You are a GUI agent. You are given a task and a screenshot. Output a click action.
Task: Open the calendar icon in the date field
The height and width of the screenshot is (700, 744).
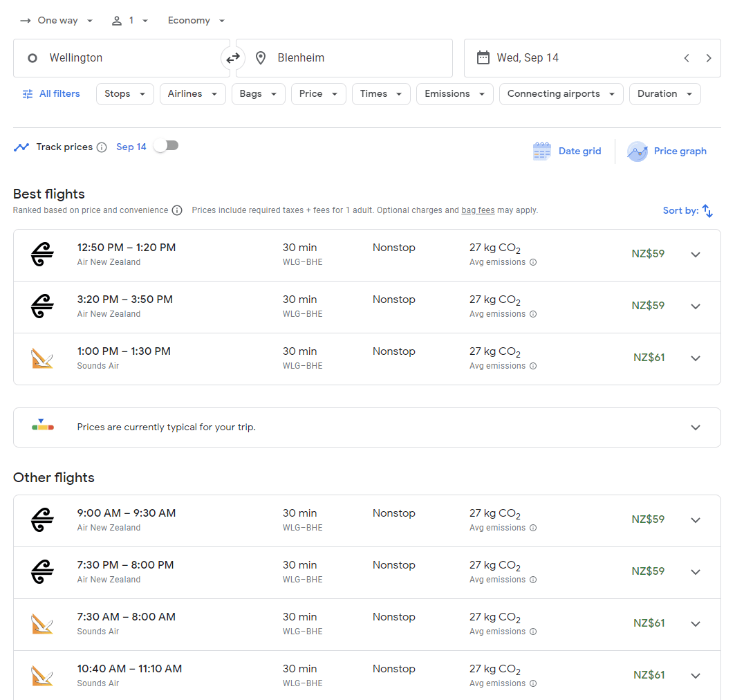pyautogui.click(x=483, y=58)
